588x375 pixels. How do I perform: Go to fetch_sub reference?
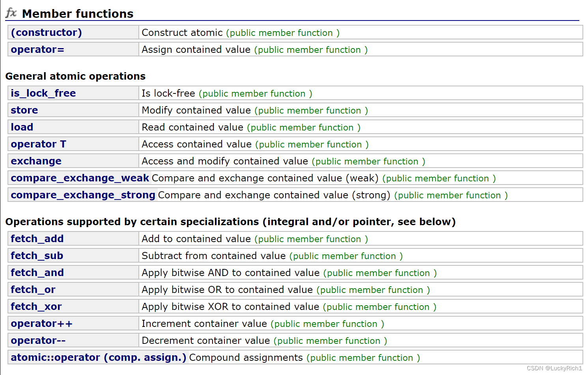pos(37,256)
